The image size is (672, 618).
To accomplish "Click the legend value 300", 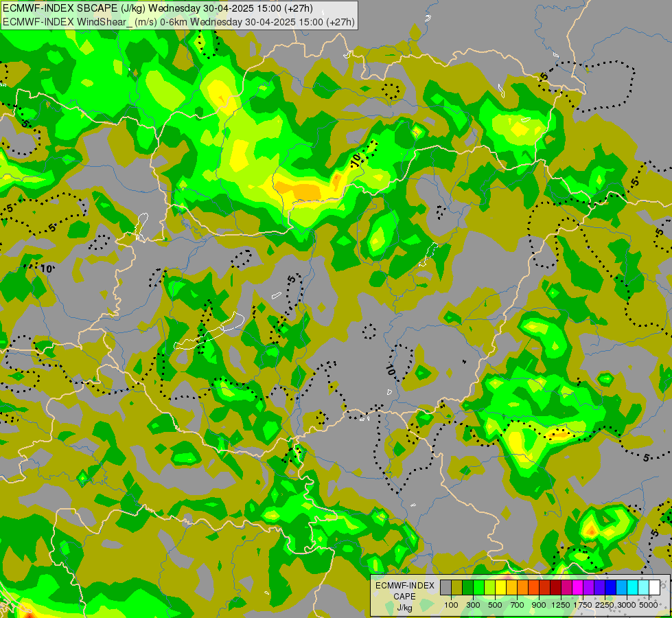I will [x=473, y=605].
